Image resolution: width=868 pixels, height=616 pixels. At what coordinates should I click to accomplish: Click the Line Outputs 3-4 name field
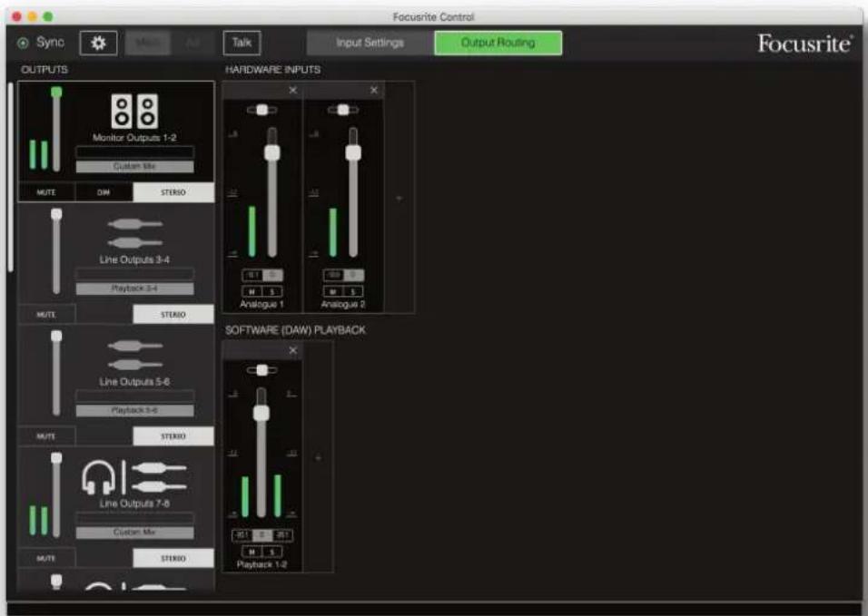[x=134, y=274]
